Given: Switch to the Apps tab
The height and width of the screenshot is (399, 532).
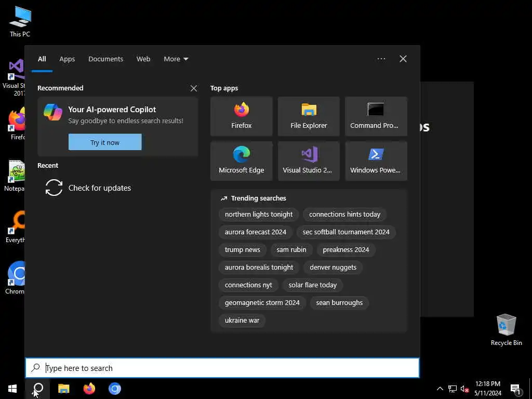Looking at the screenshot, I should click(x=67, y=59).
